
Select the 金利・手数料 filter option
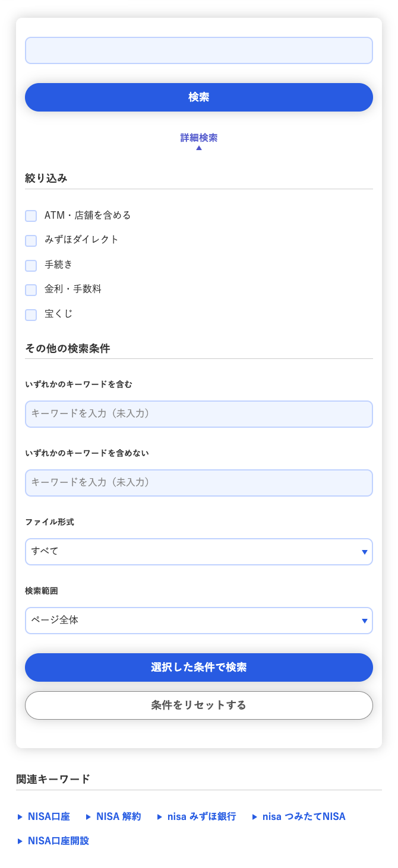(30, 290)
